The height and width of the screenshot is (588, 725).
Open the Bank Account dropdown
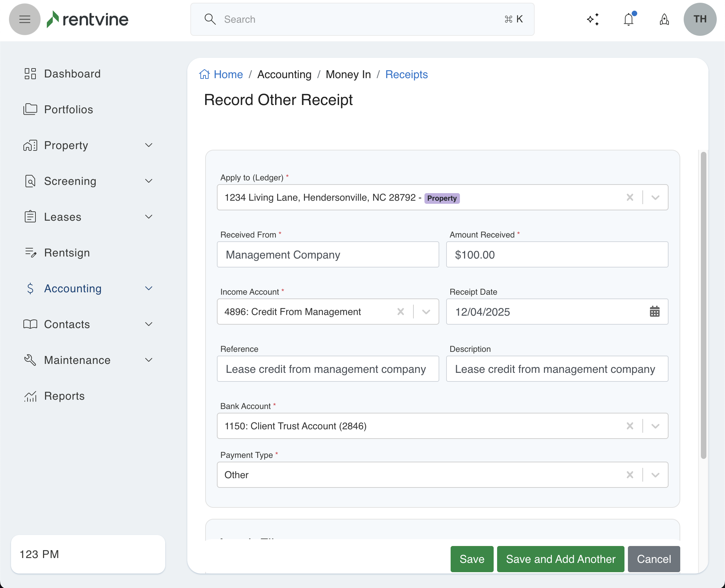click(655, 426)
